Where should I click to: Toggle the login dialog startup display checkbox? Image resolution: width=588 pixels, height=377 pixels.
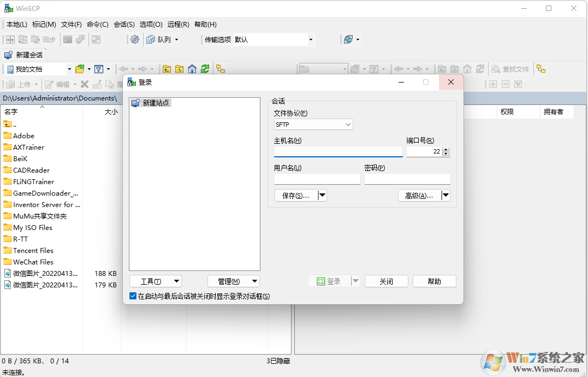133,296
